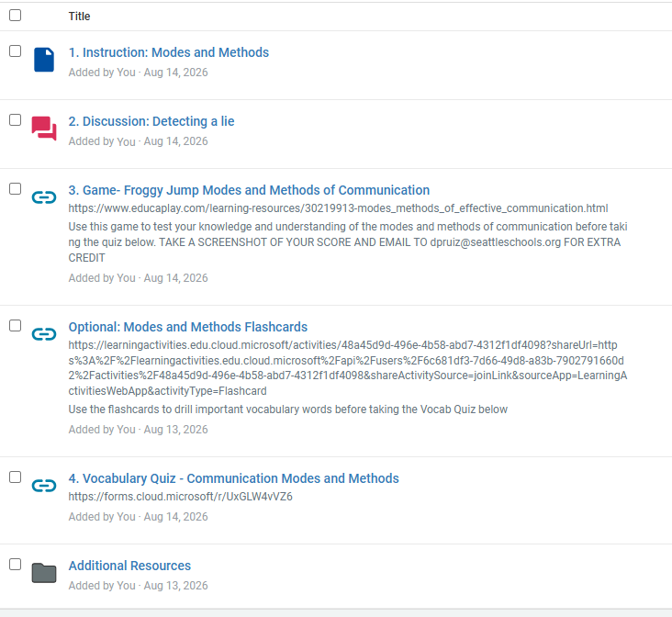The width and height of the screenshot is (672, 617).
Task: Check the box for Instruction: Modes and Methods
Action: [x=15, y=51]
